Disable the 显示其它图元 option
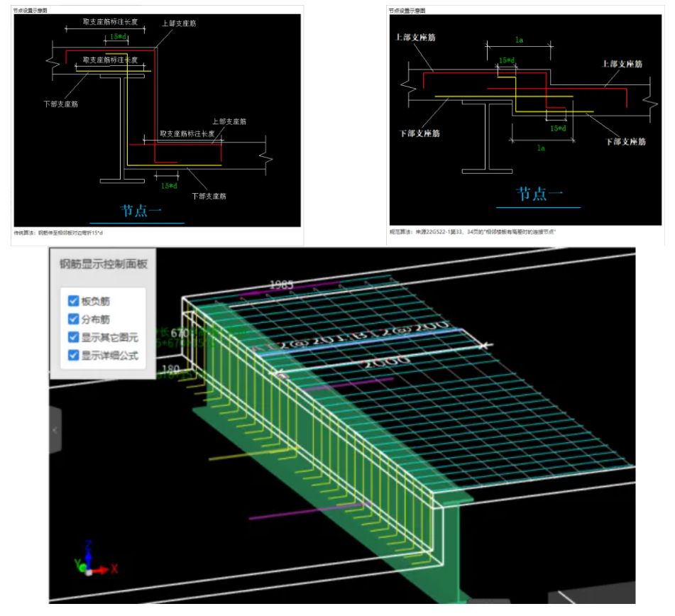675x616 pixels. click(x=73, y=336)
